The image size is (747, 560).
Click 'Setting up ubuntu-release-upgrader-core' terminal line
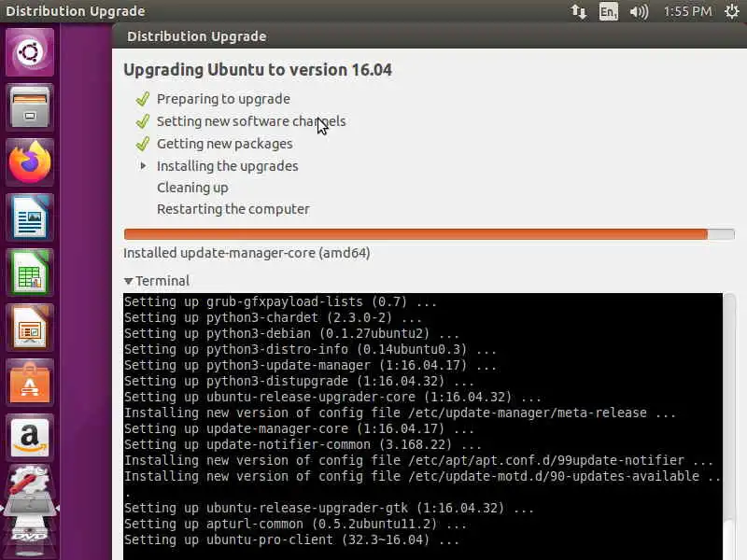(x=332, y=398)
